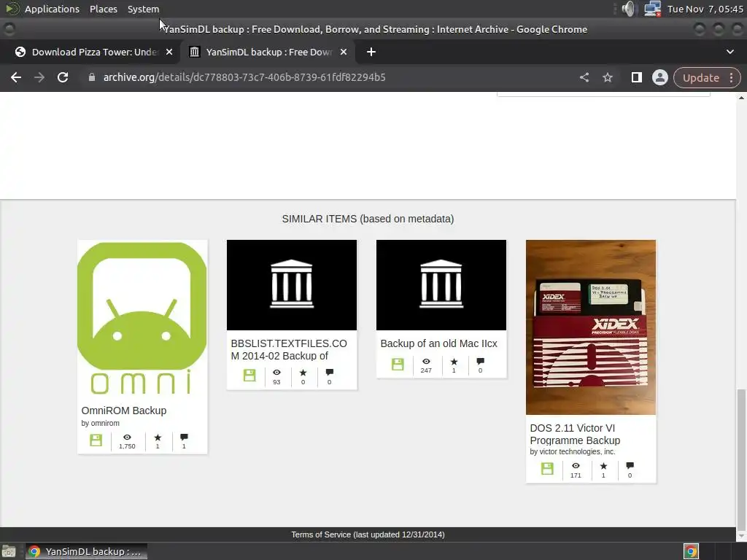Select the YanSimDL backup tab
The height and width of the screenshot is (560, 747).
267,52
